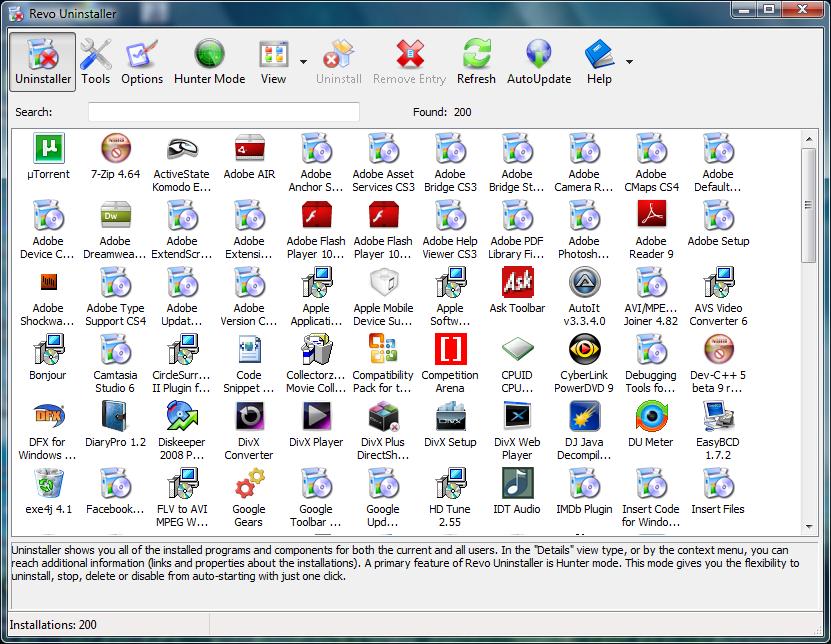
Task: Select the Apple Mobile Device Support icon
Action: (383, 283)
